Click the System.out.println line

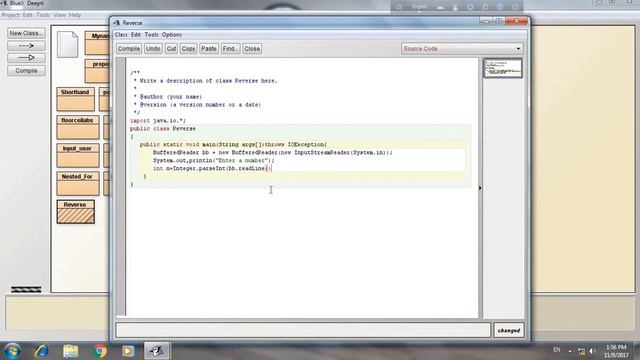213,160
